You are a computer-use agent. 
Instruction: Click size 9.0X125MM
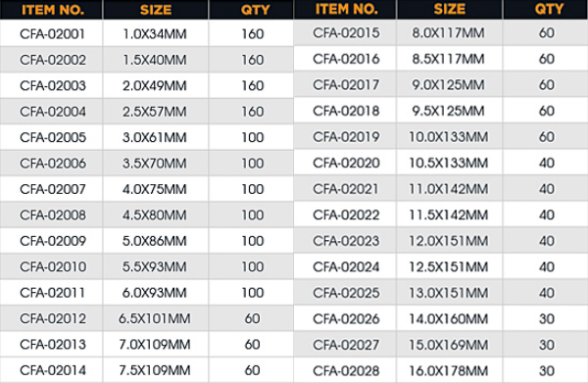(449, 84)
